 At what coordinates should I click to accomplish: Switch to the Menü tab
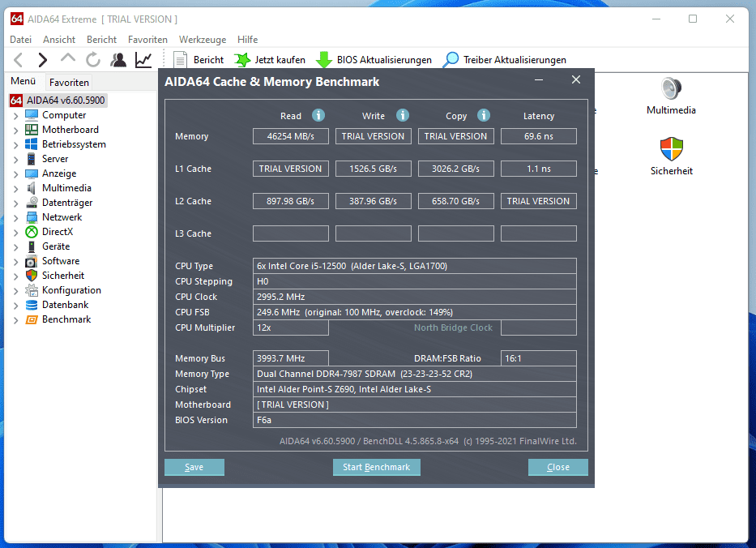(23, 81)
